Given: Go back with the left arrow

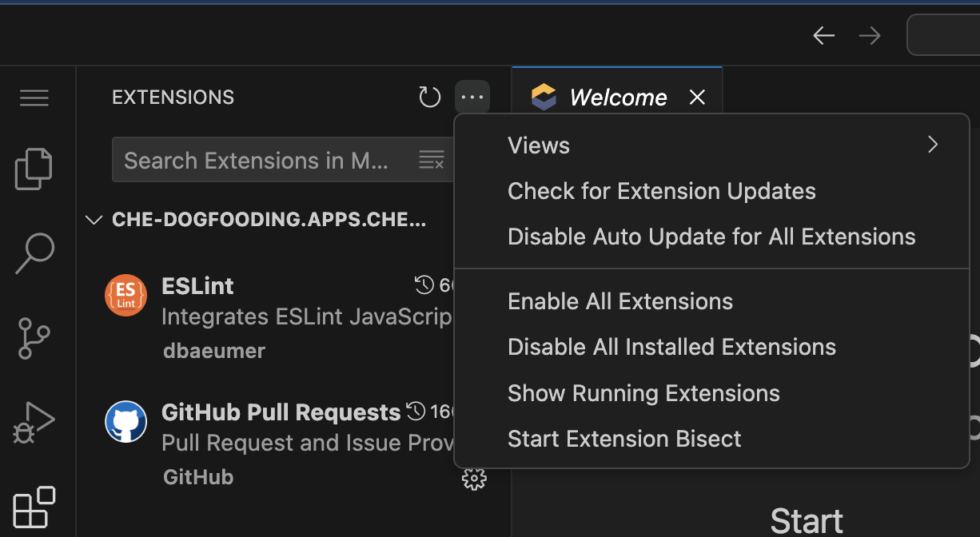Looking at the screenshot, I should pos(823,35).
